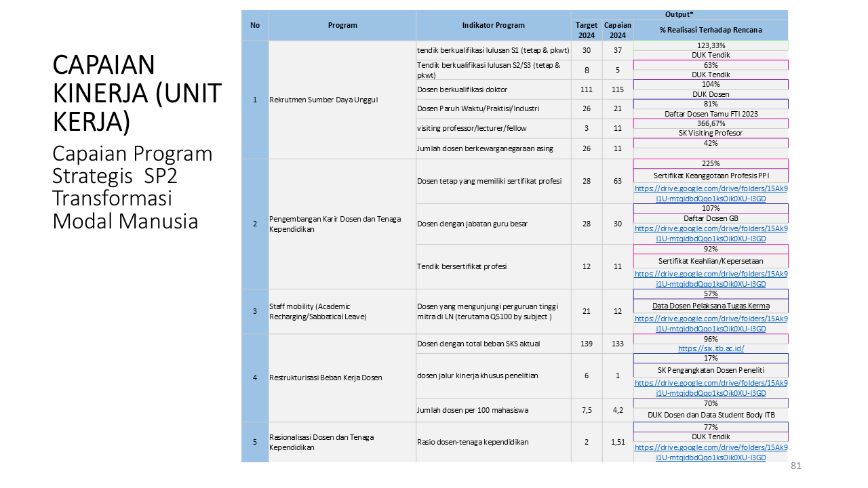Select the Capaian 2024 column header
This screenshot has width=868, height=488.
(x=617, y=30)
